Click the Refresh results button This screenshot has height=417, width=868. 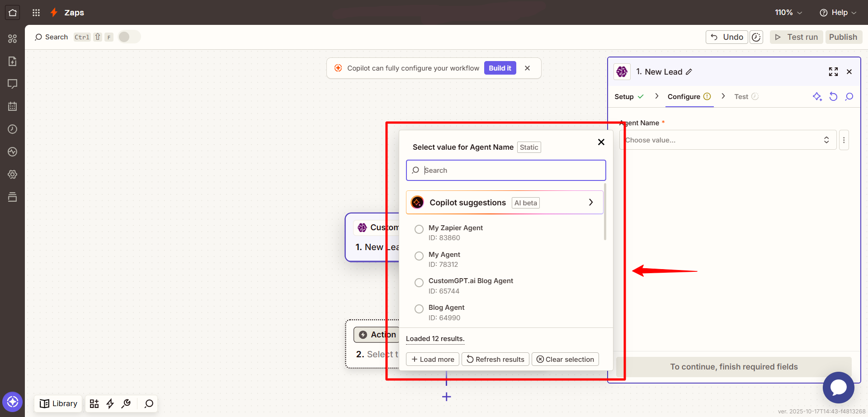point(495,359)
